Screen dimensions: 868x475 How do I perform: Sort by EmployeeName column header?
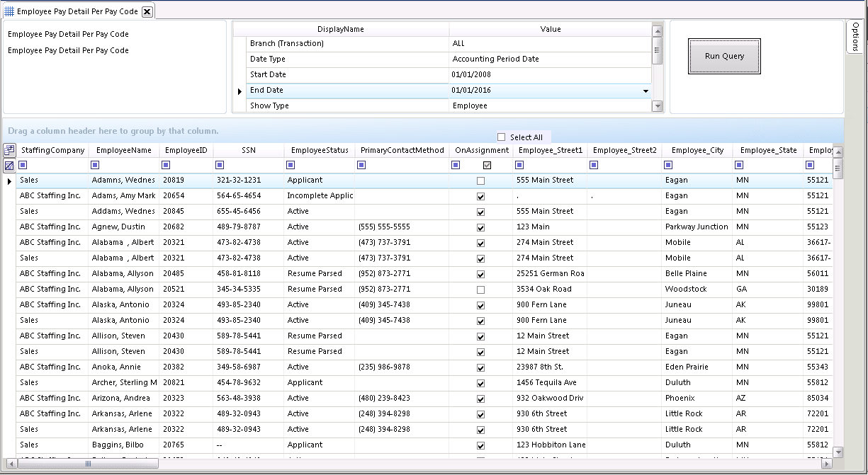pos(124,150)
